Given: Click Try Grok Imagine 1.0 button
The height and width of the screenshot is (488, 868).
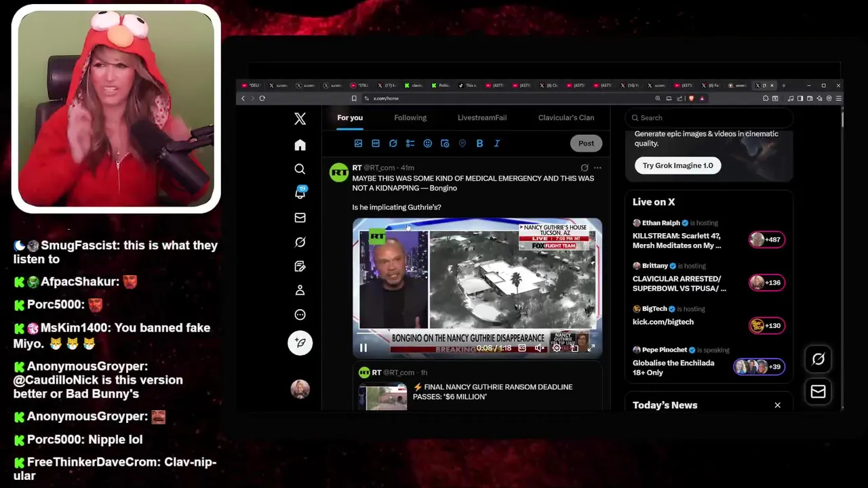Looking at the screenshot, I should point(677,165).
